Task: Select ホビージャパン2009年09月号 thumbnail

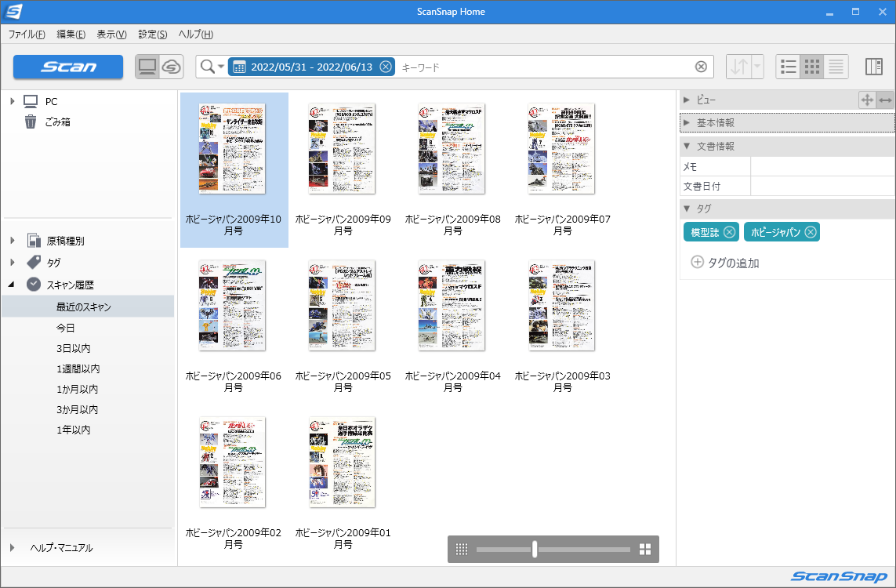Action: (x=343, y=149)
